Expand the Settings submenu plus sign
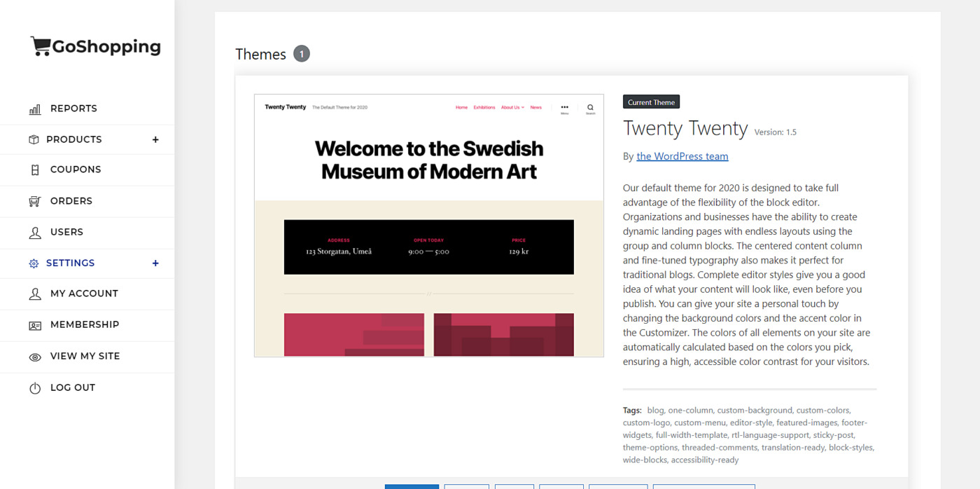The image size is (980, 489). point(155,263)
